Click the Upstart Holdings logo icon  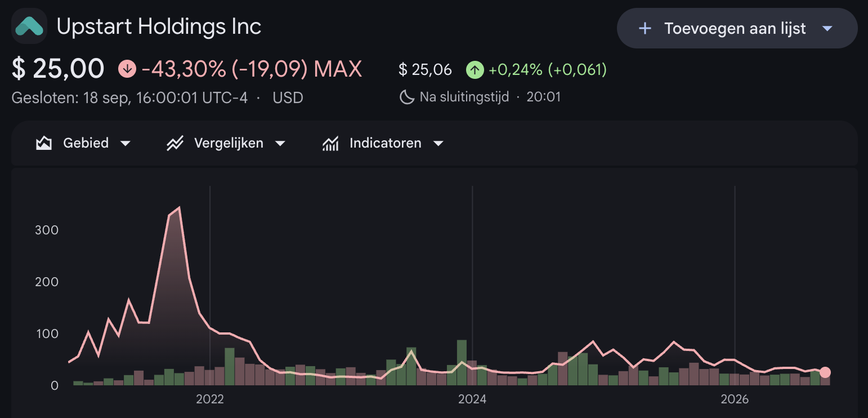point(29,26)
